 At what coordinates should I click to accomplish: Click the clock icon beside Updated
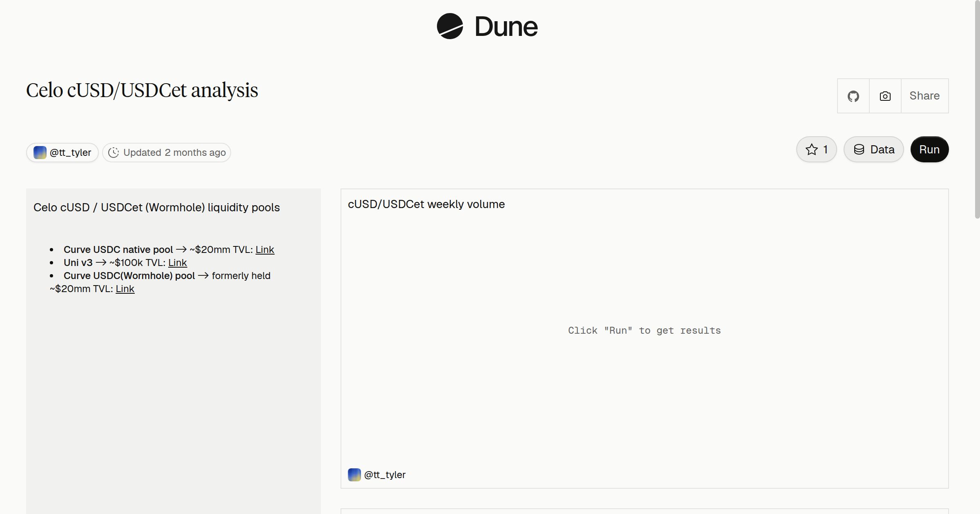114,153
